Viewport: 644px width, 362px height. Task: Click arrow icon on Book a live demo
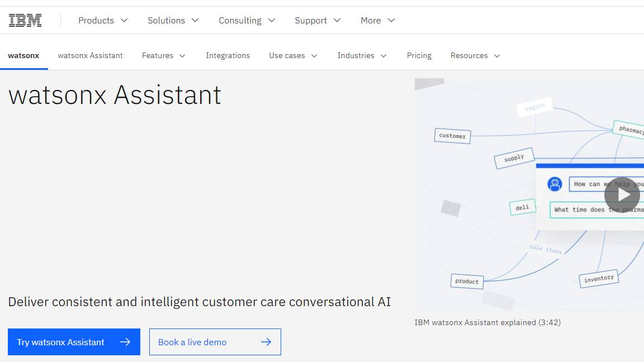[266, 342]
